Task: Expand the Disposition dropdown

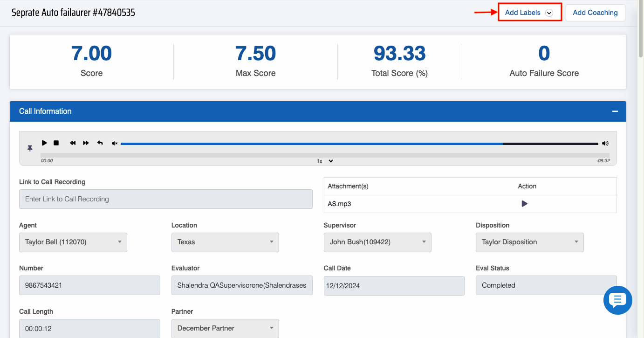Action: [529, 242]
